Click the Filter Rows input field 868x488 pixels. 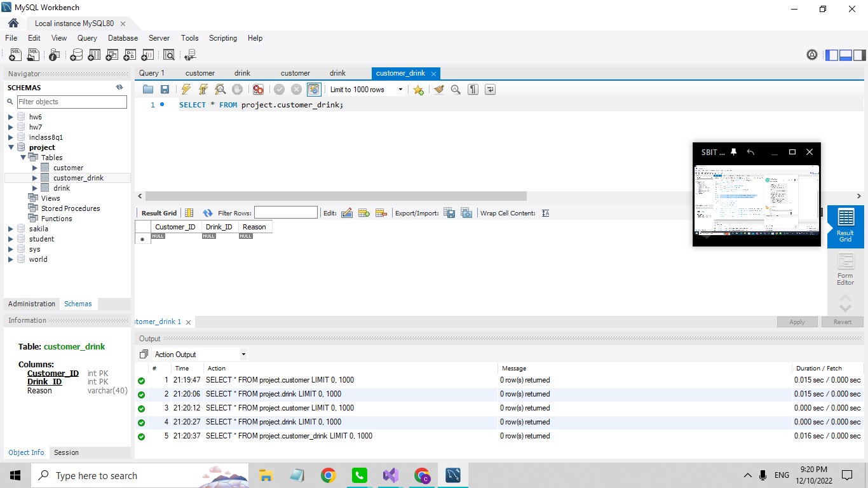tap(285, 213)
